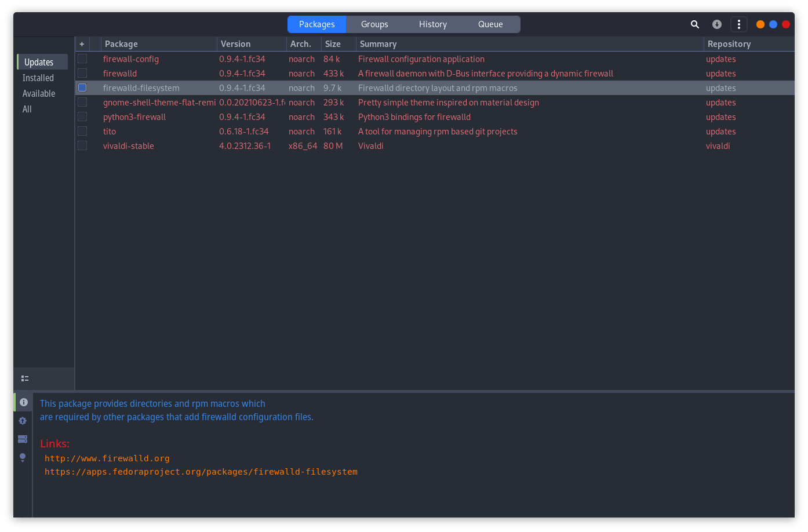Viewport: 808px width, 532px height.
Task: Check the python3-firewall package checkbox
Action: (x=82, y=116)
